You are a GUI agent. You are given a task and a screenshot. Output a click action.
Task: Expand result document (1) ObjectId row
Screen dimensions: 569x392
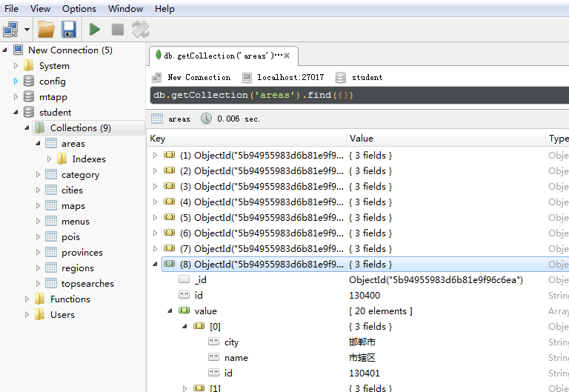(156, 156)
